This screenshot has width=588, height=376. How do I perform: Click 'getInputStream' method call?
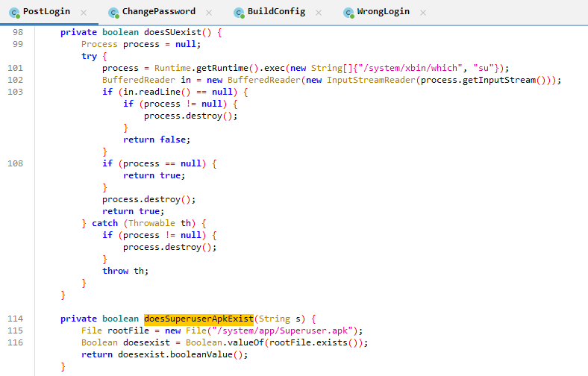[x=499, y=81]
